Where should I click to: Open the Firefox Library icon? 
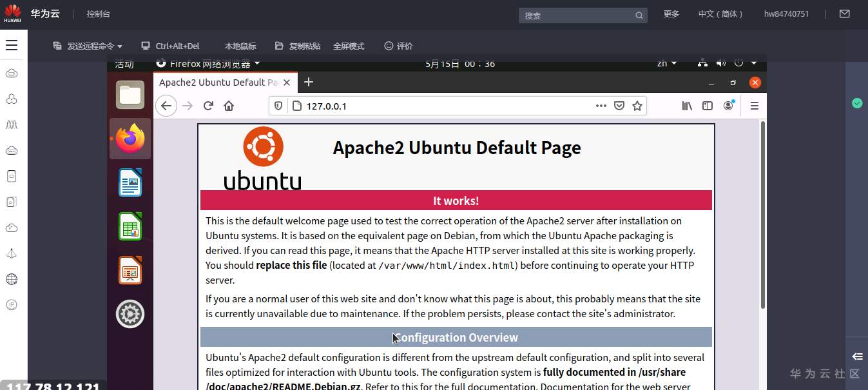(x=687, y=106)
